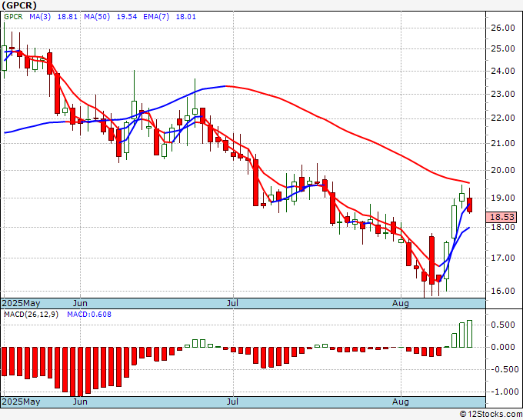Open the 12Stocks.com copyright link
The image size is (523, 420).
pyautogui.click(x=491, y=415)
